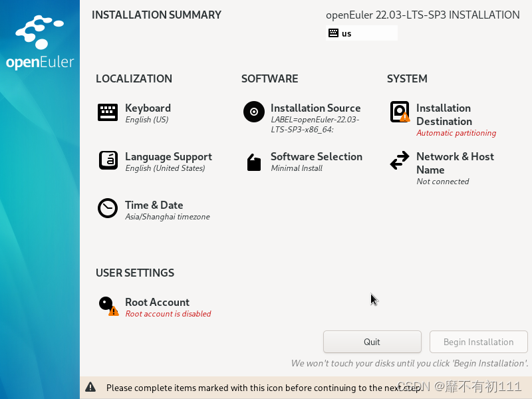The image size is (532, 399).
Task: Click 'Root account is disabled' status text
Action: (168, 314)
